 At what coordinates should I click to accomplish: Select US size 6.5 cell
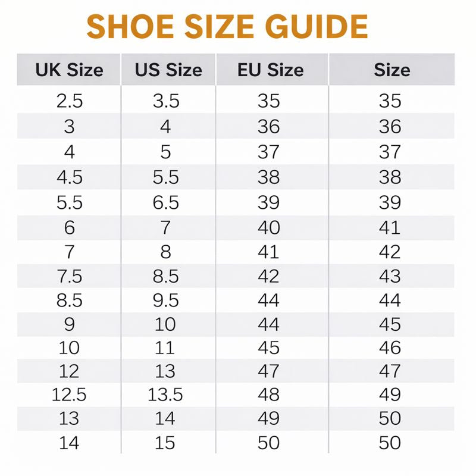[x=166, y=202]
